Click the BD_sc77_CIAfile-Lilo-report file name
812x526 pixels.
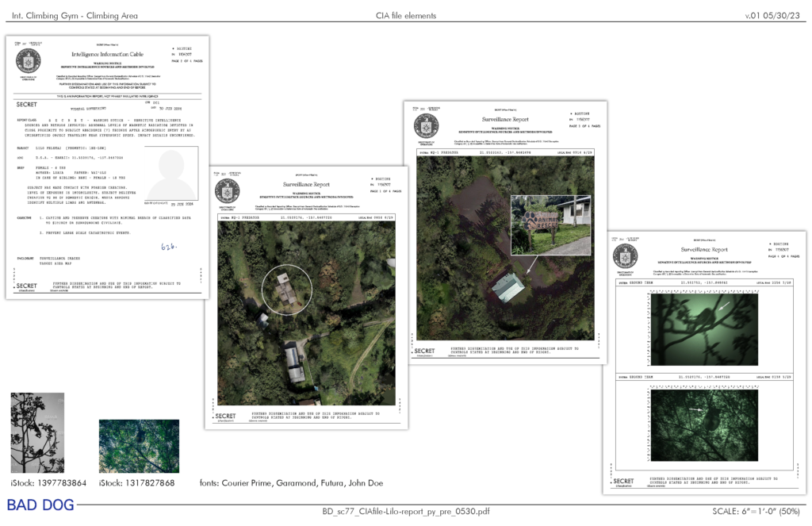tap(406, 512)
